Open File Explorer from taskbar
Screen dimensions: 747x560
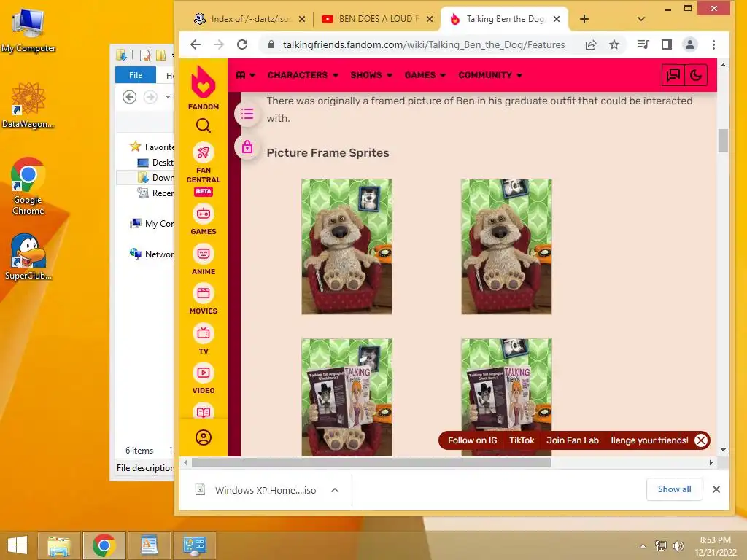tap(58, 545)
